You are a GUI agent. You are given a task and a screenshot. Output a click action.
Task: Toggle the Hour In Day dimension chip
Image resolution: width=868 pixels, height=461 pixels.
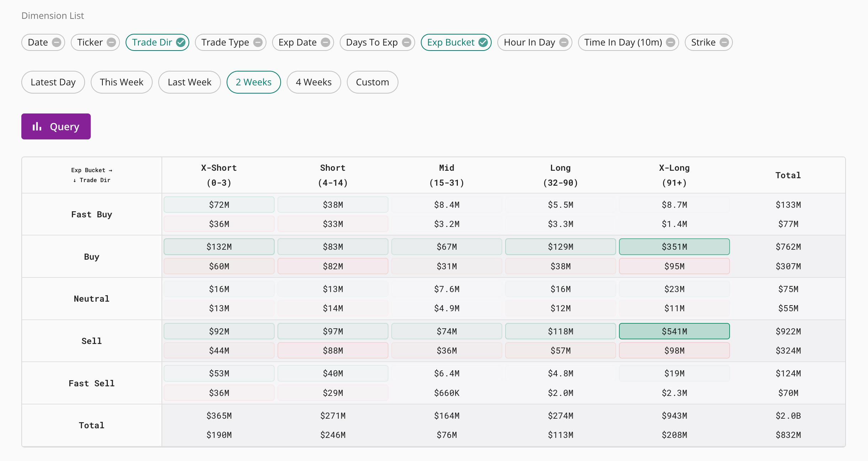coord(535,42)
